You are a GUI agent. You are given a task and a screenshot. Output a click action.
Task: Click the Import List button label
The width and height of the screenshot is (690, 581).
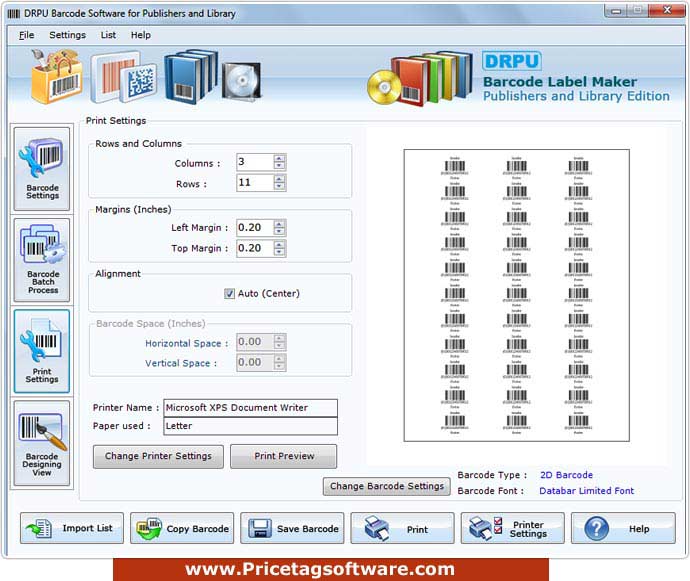pyautogui.click(x=88, y=528)
